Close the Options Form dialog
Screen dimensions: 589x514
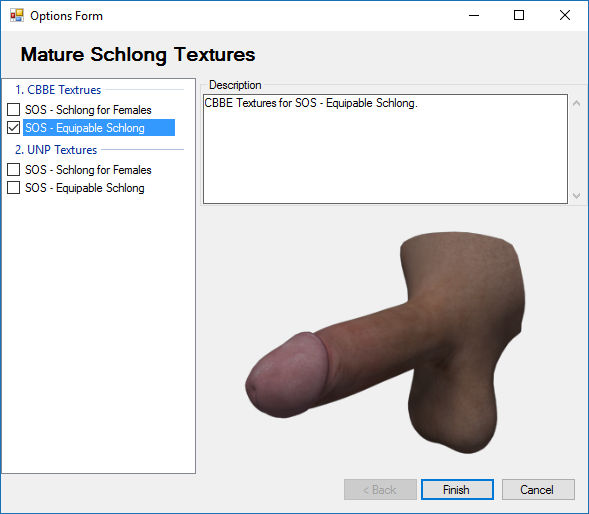(565, 15)
